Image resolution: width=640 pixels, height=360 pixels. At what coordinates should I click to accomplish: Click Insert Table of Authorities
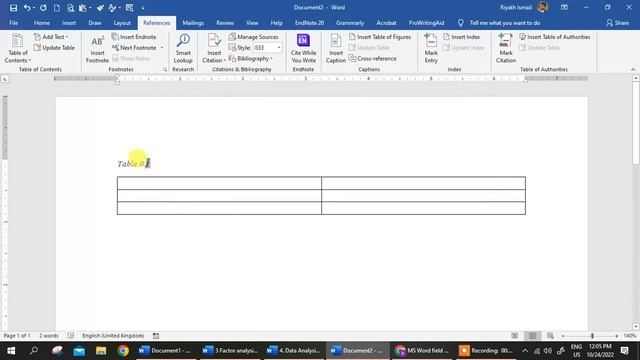555,37
